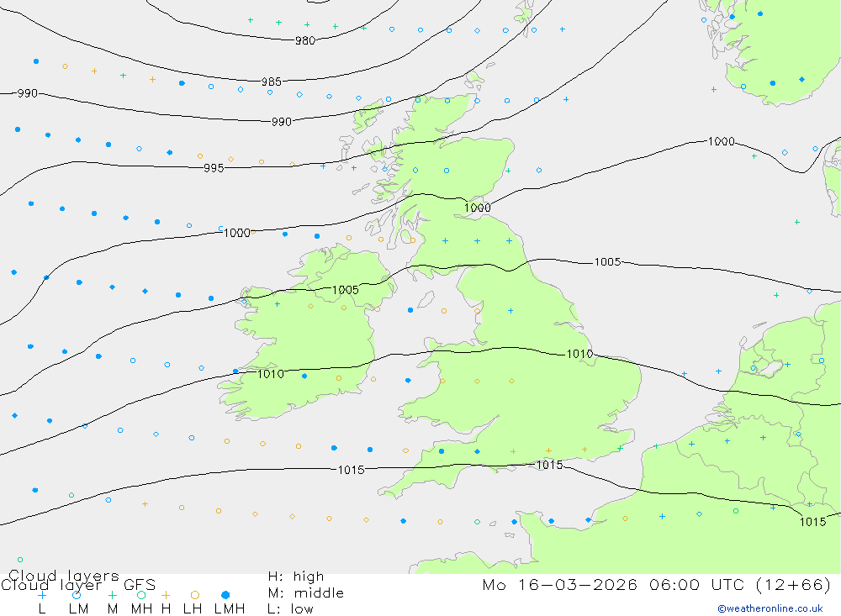Click the 1005 isobar label over Northern Ireland

coord(346,290)
